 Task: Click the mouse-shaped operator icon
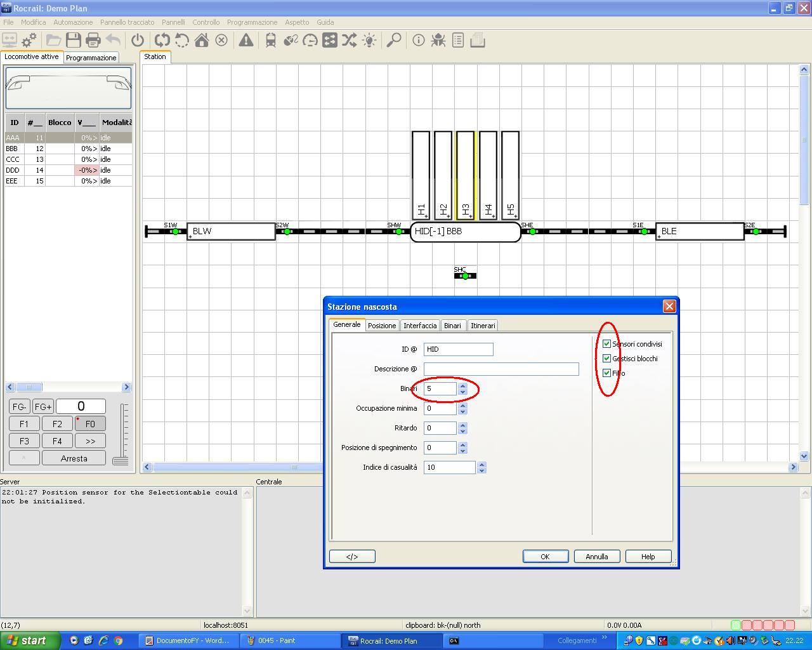tap(291, 41)
